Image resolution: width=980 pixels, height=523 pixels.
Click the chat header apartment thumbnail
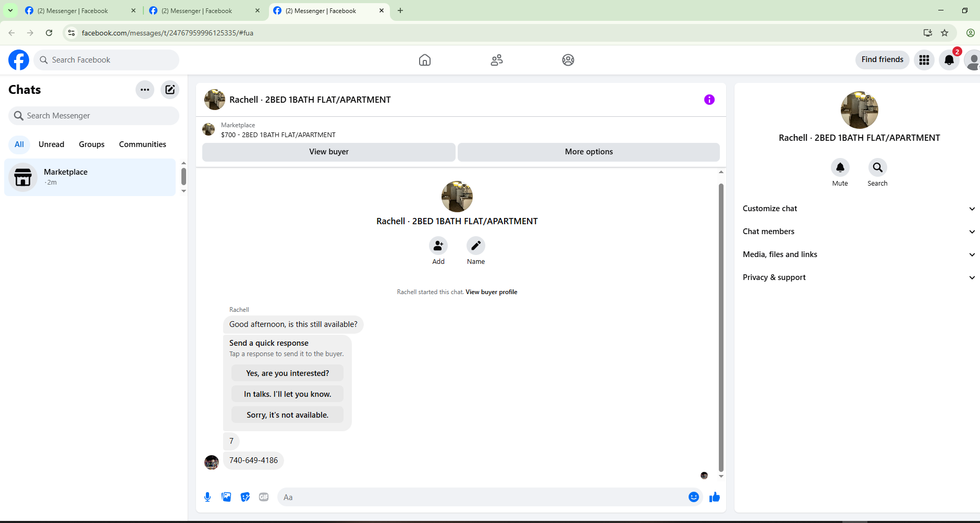[215, 100]
